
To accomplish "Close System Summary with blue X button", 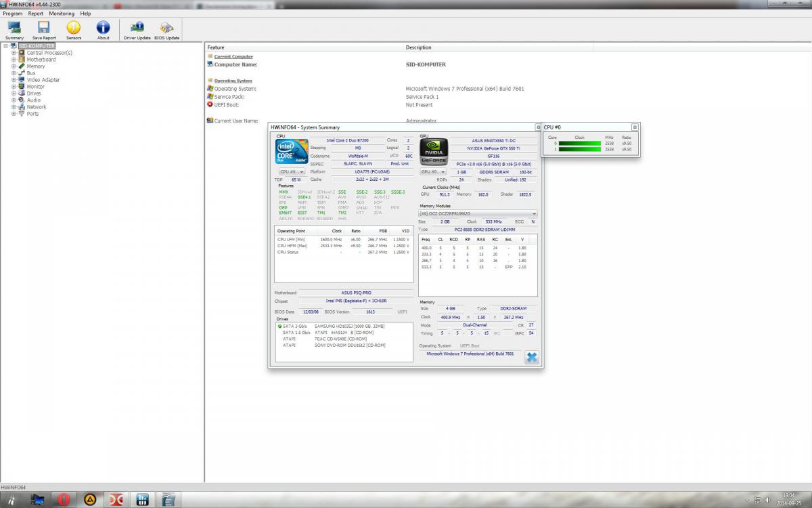I will coord(532,357).
